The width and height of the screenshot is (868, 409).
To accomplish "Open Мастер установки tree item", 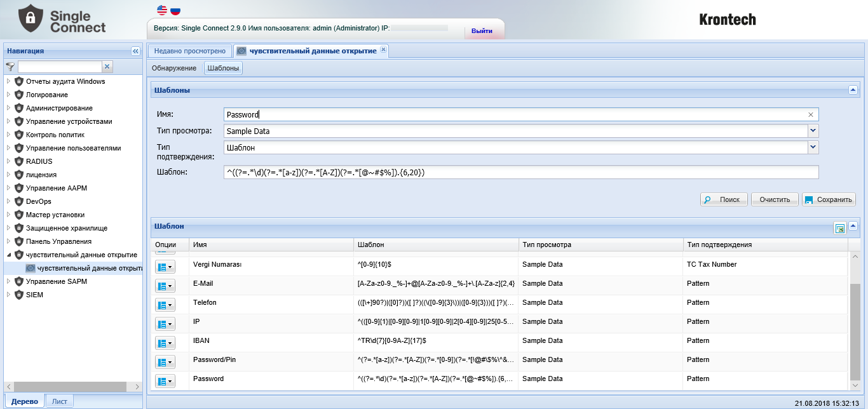I will 55,215.
